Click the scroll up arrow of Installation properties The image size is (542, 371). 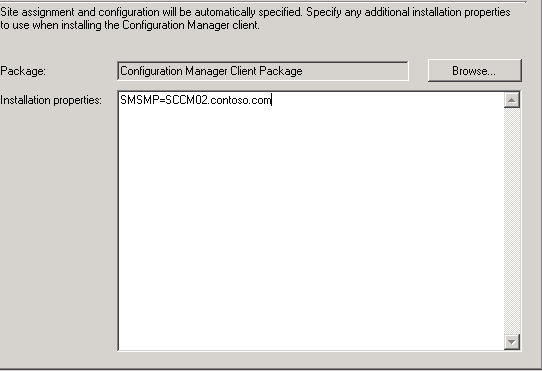click(x=512, y=100)
